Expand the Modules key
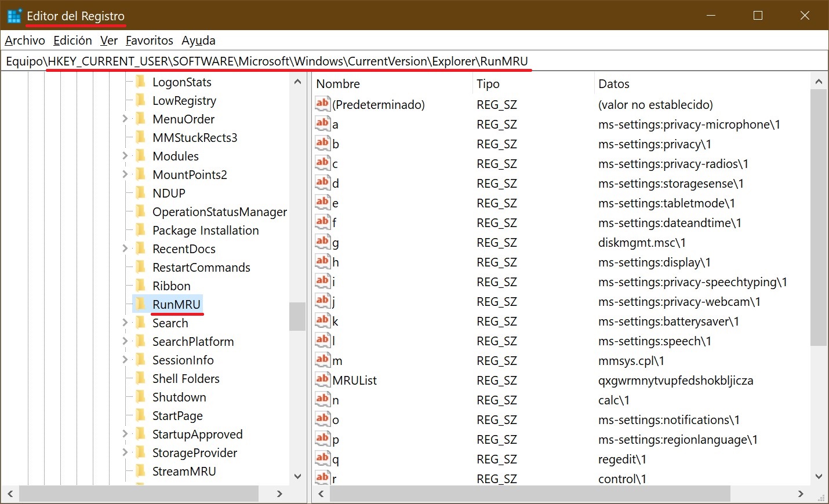This screenshot has width=829, height=504. tap(125, 156)
